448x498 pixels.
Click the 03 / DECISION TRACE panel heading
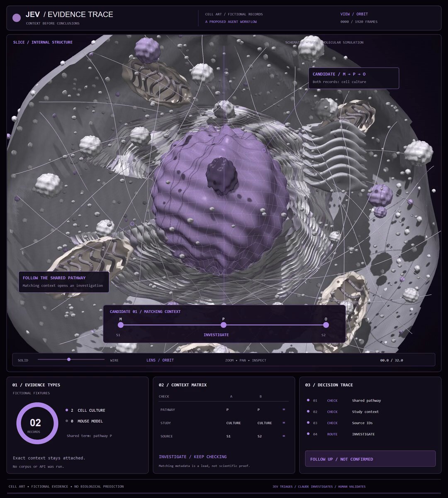coord(329,385)
